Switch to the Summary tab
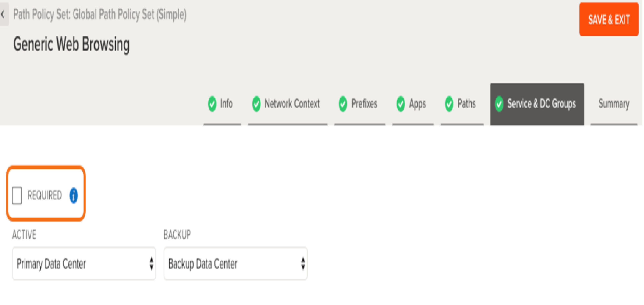Image resolution: width=644 pixels, height=305 pixels. pos(614,104)
